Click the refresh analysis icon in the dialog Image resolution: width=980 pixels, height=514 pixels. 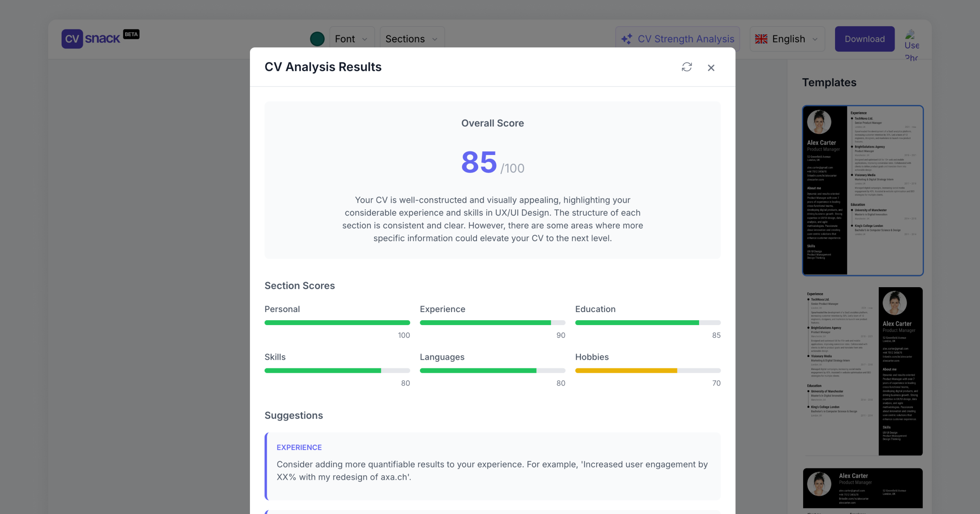click(687, 67)
